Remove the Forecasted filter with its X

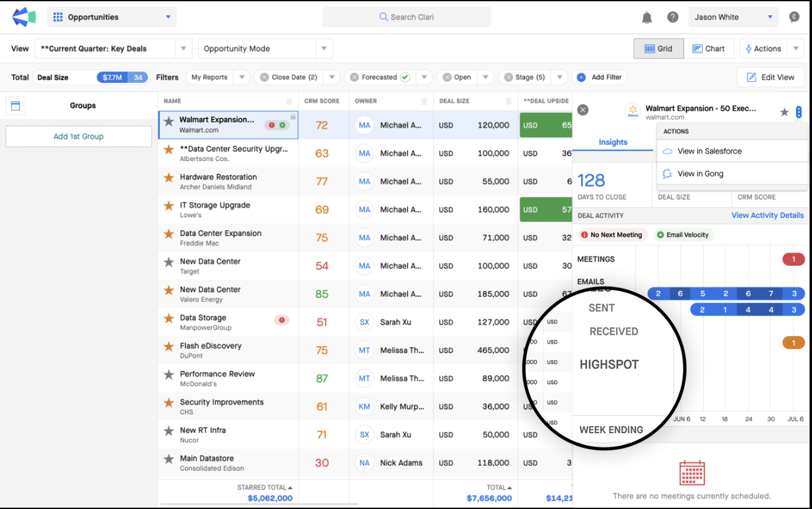[354, 77]
